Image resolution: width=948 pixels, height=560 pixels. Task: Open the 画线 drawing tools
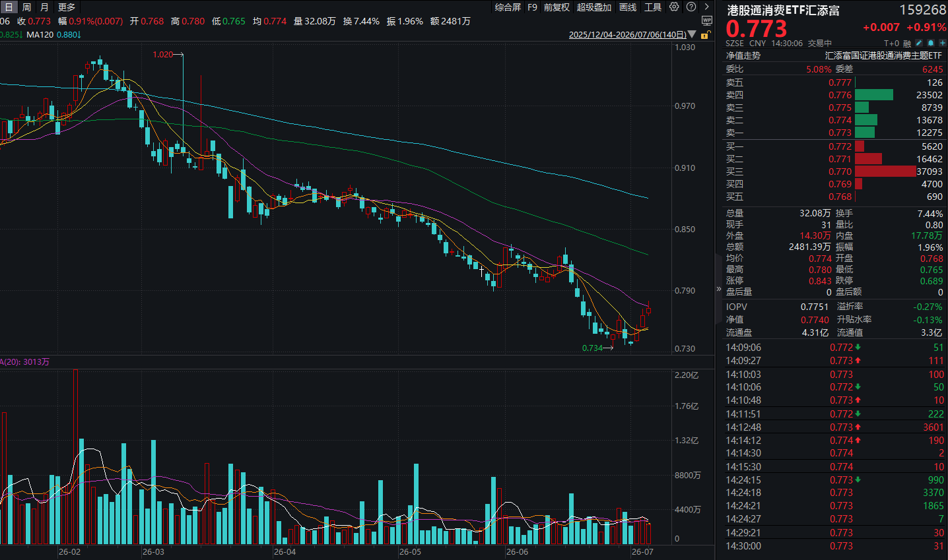pyautogui.click(x=628, y=7)
